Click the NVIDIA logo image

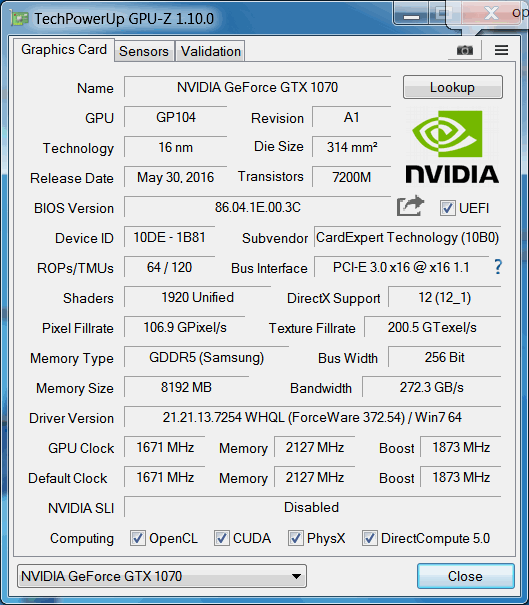[452, 147]
